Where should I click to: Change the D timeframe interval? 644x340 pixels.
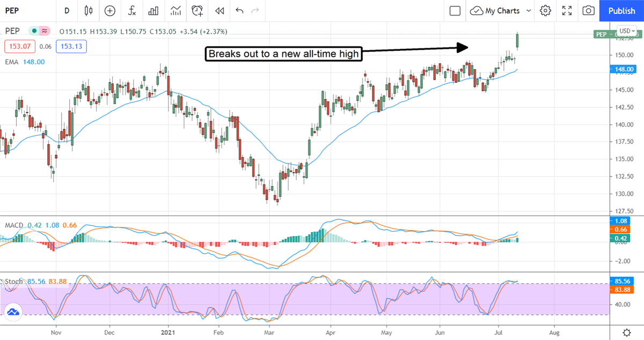67,11
